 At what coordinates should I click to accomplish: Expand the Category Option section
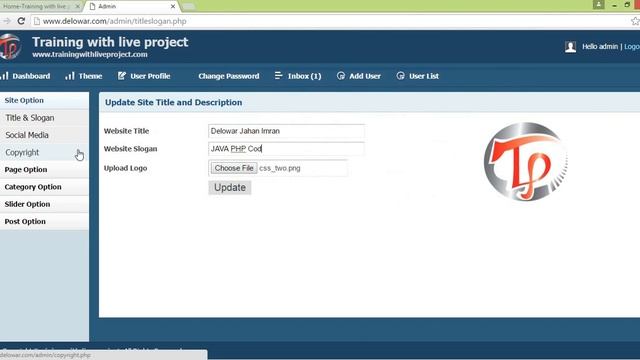[44, 187]
